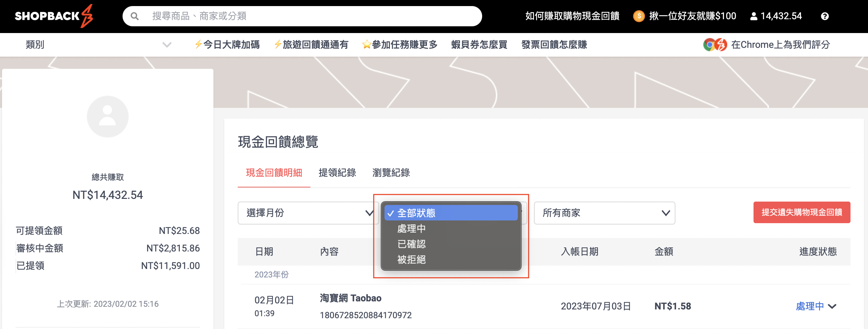Switch to 提領紀錄 tab
This screenshot has width=868, height=329.
point(337,173)
